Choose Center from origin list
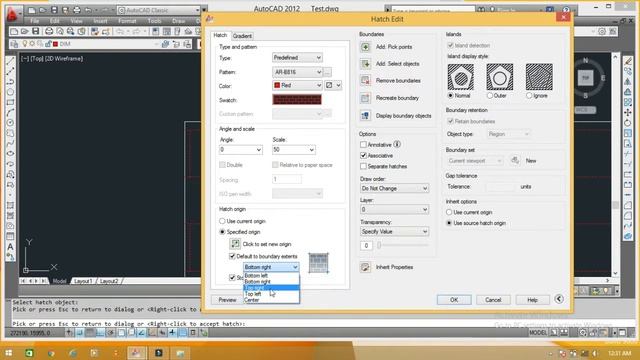The image size is (640, 360). tap(271, 300)
